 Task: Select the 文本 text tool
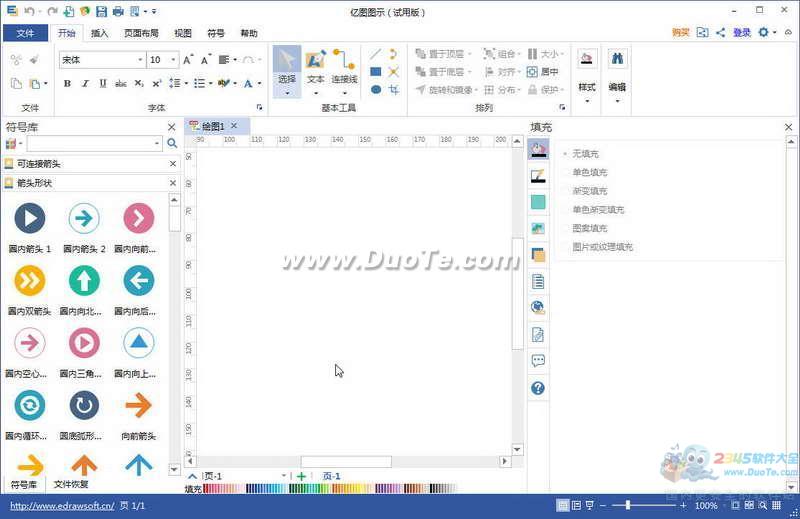pos(315,67)
